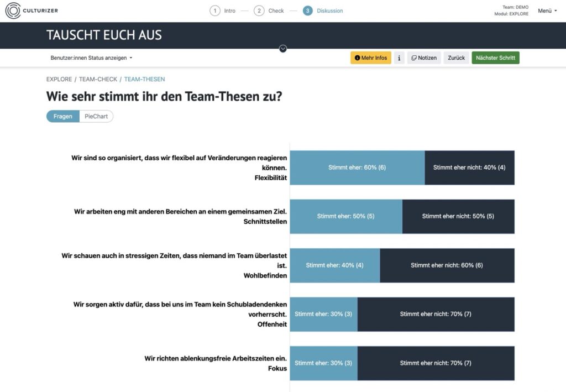Image resolution: width=566 pixels, height=392 pixels.
Task: Click the 'Stimmt eher nicht: 60% (6)' bar
Action: tap(447, 265)
